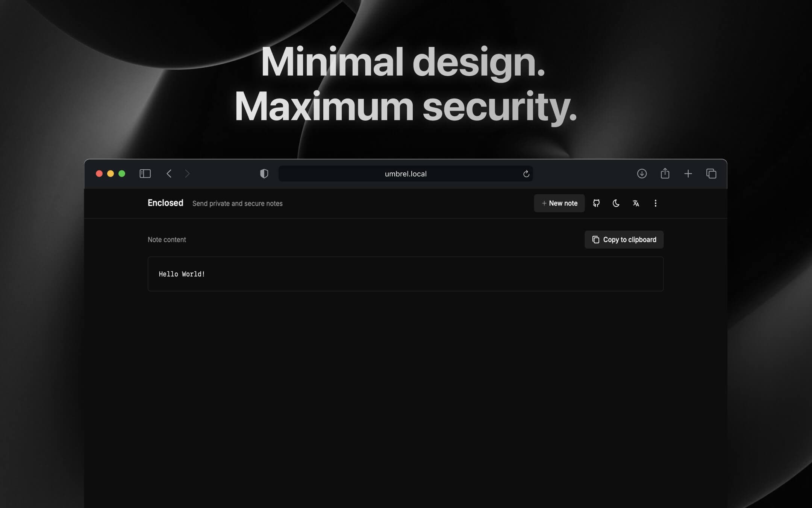Click the Enclosed app title label

point(165,202)
